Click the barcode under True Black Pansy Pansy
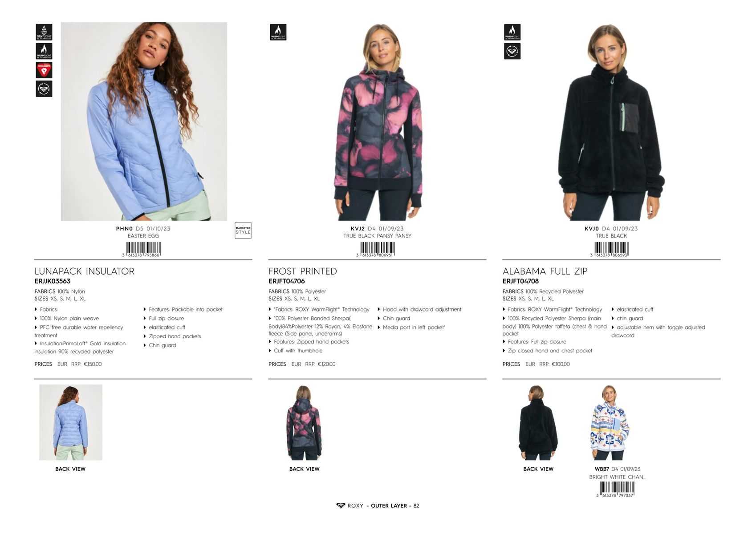 377,250
